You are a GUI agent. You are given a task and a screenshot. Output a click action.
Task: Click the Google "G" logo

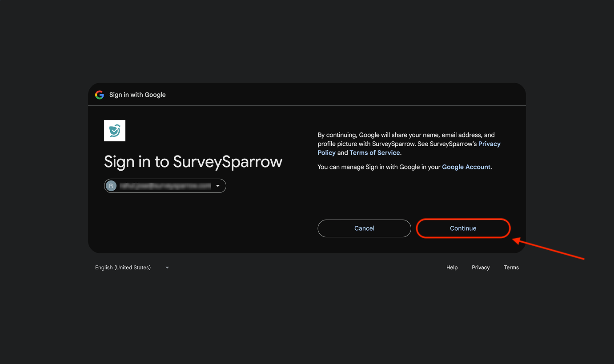pos(100,95)
